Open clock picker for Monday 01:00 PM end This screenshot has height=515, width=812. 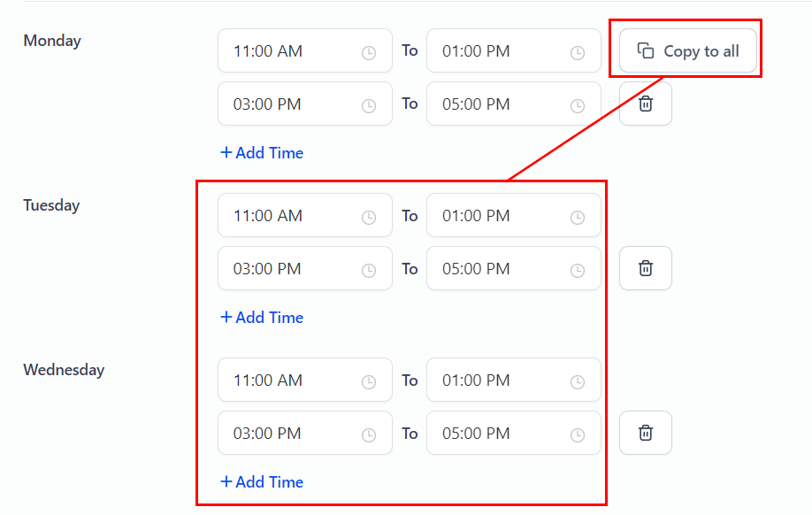click(x=578, y=53)
